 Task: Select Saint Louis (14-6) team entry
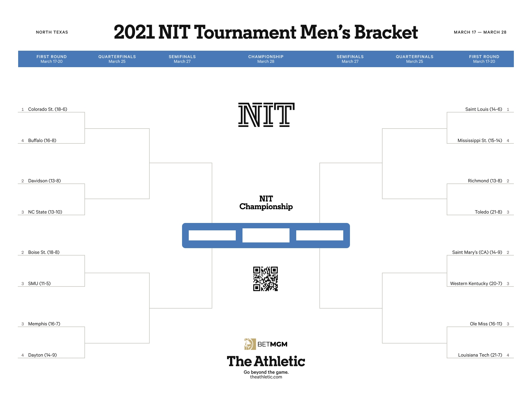(483, 109)
